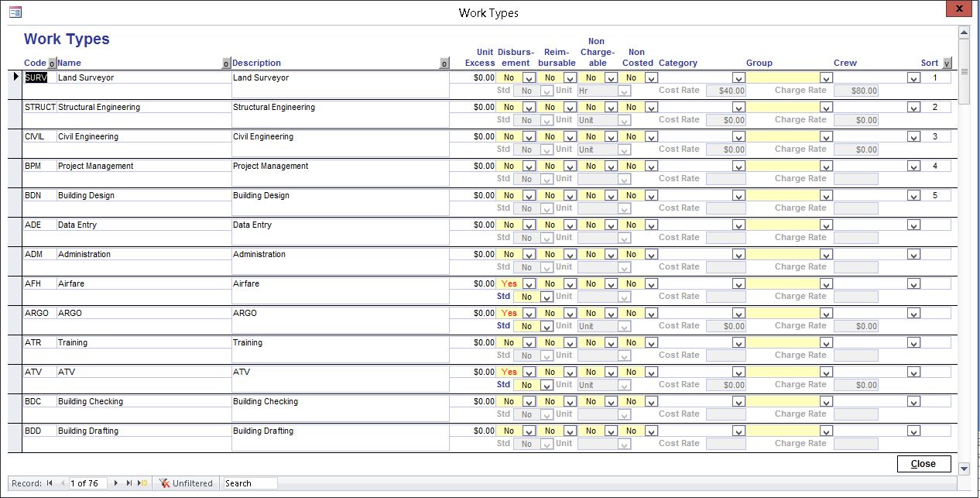Create a new blank record in navigator
Viewport: 980px width, 498px height.
pyautogui.click(x=142, y=483)
